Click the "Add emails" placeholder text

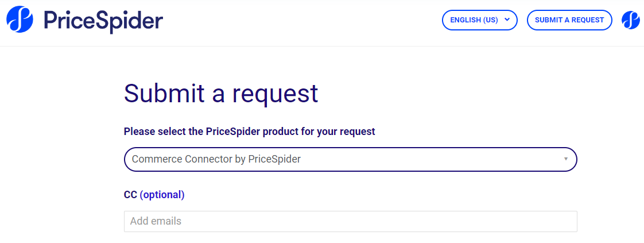[x=156, y=221]
